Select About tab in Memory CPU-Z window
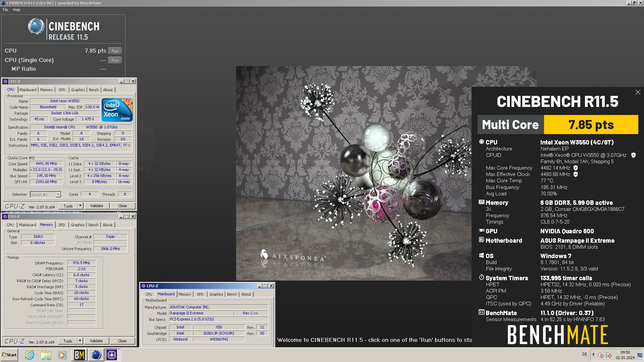Viewport: 644px width, 362px height. pyautogui.click(x=108, y=225)
